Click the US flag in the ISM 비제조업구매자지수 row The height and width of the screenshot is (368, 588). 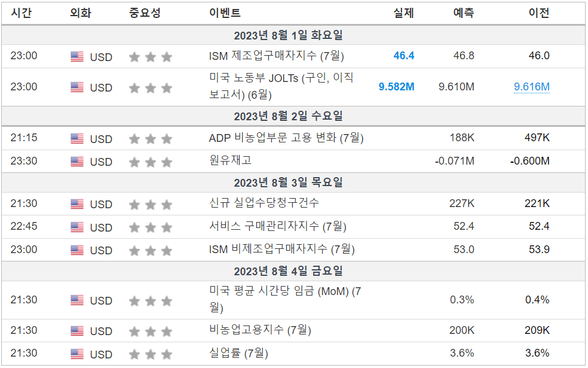77,250
